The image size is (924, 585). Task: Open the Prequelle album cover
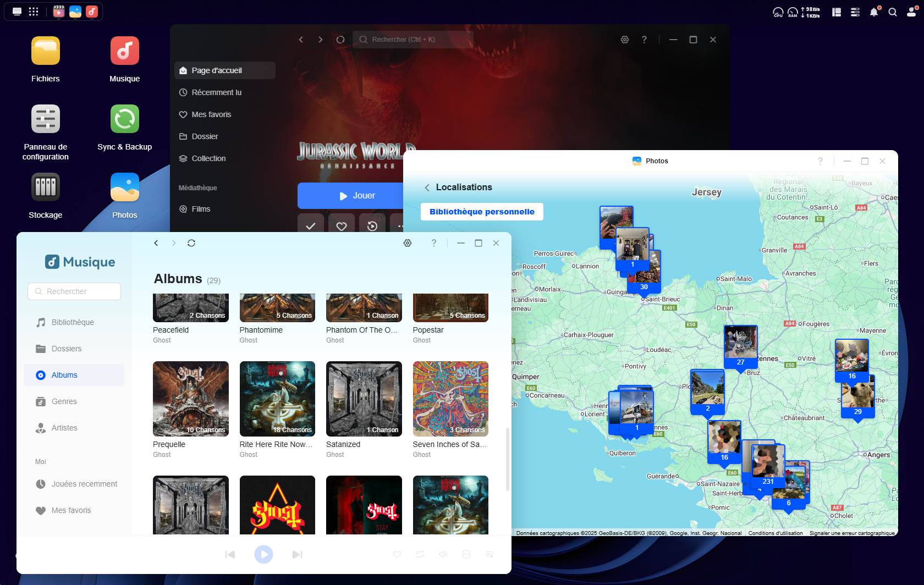click(191, 399)
